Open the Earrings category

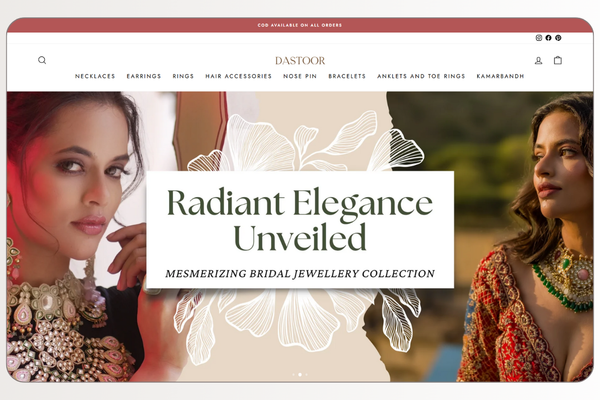(144, 76)
